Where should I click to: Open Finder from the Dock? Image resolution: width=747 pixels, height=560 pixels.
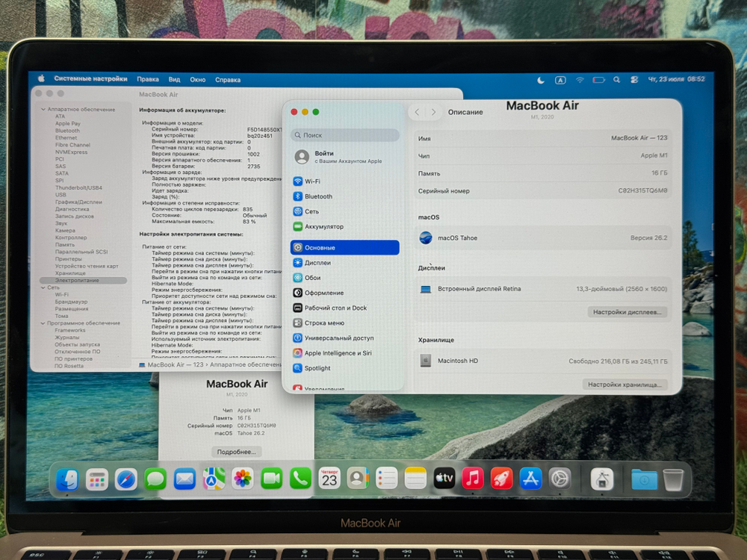pos(68,479)
